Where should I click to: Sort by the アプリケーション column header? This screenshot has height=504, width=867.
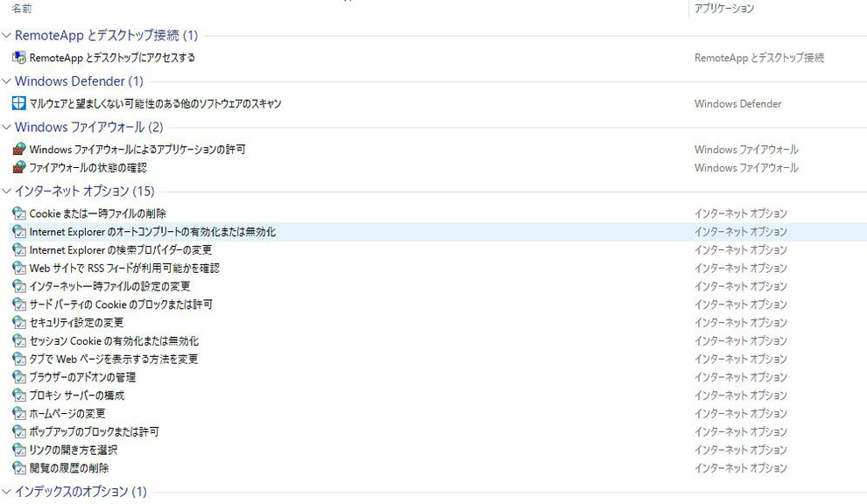tap(724, 8)
